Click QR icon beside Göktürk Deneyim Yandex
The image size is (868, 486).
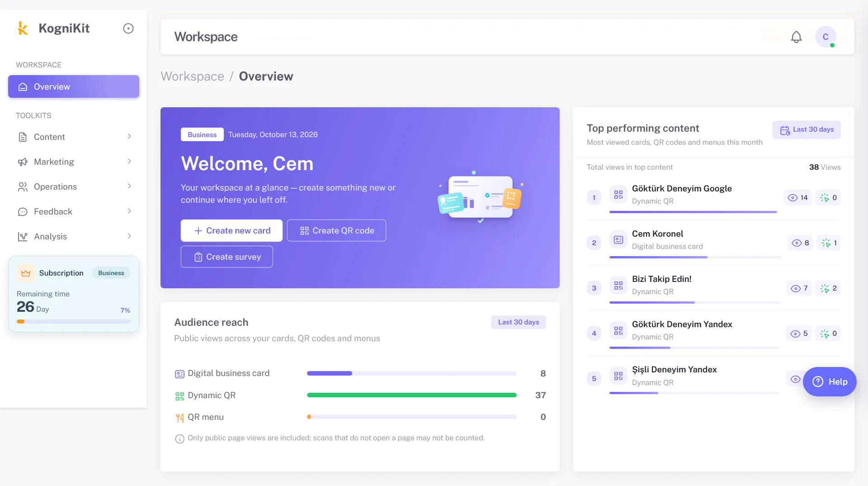[618, 330]
